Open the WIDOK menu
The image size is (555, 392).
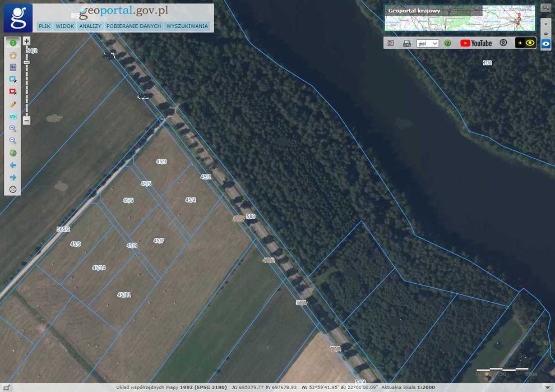click(65, 26)
